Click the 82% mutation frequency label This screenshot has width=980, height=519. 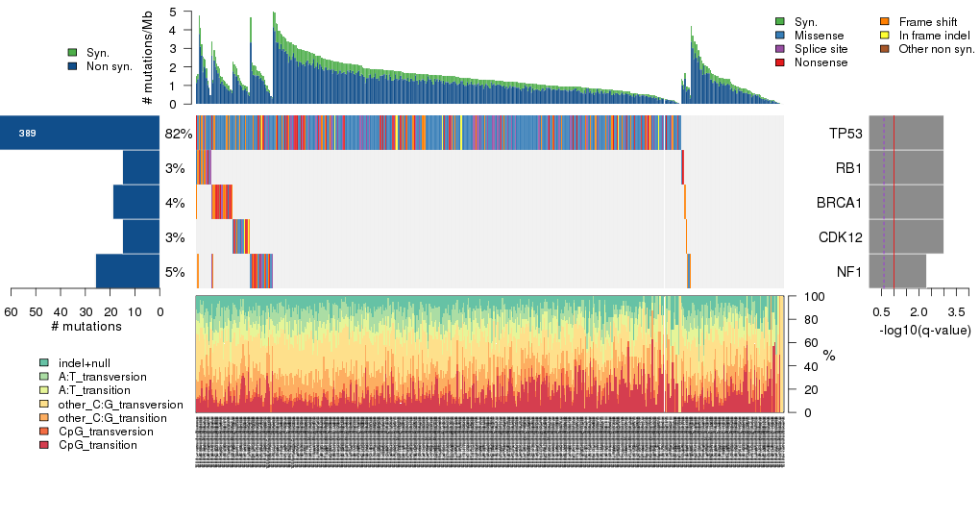coord(179,134)
